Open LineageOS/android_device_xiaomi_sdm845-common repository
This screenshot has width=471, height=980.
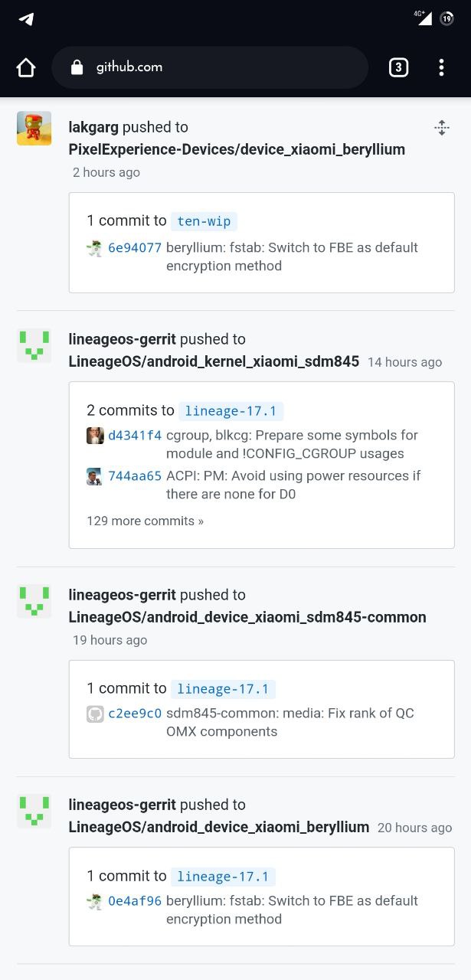coord(247,617)
